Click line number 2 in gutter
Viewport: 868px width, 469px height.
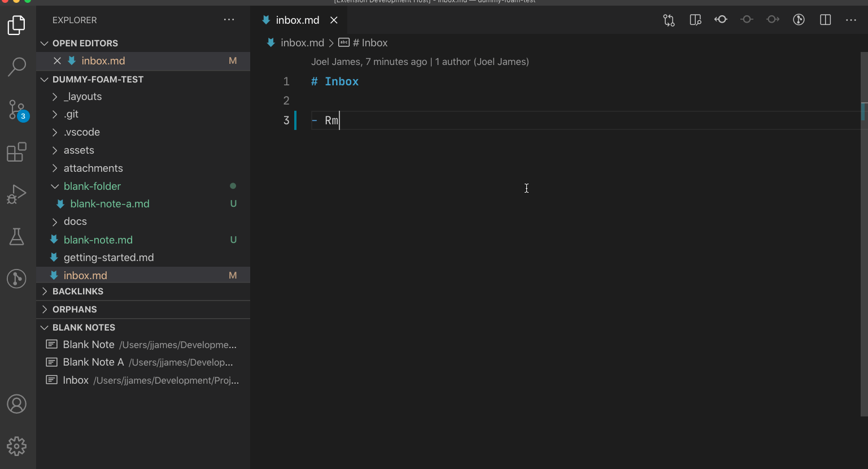286,101
